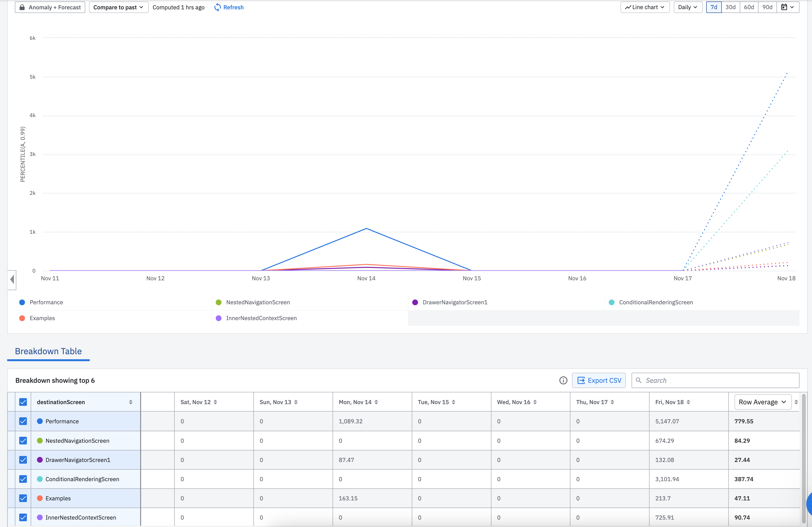Click row average value 387.74
Viewport: 812px width, 527px height.
(744, 479)
